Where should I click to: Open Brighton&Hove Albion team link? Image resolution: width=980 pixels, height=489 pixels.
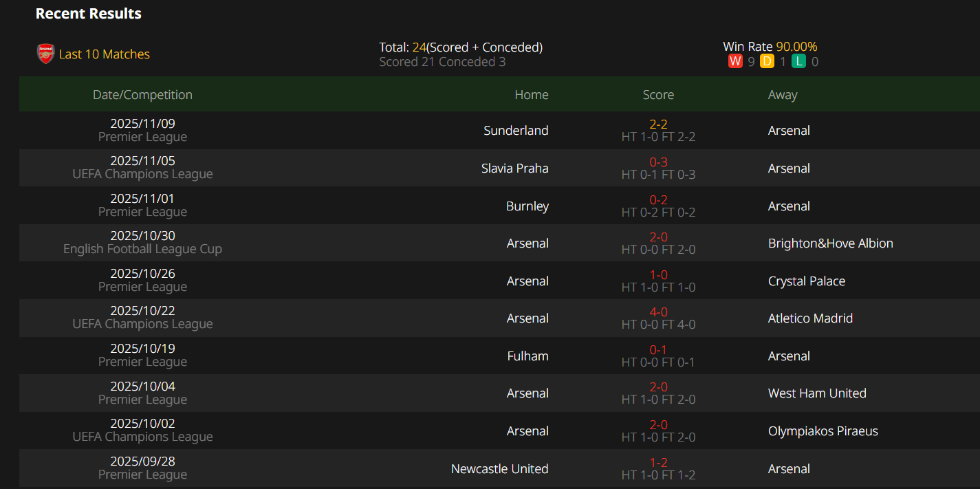coord(830,243)
